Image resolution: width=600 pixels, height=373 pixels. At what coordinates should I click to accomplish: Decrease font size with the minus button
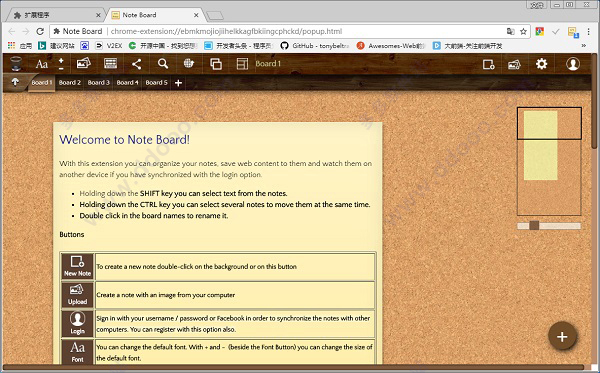click(61, 68)
